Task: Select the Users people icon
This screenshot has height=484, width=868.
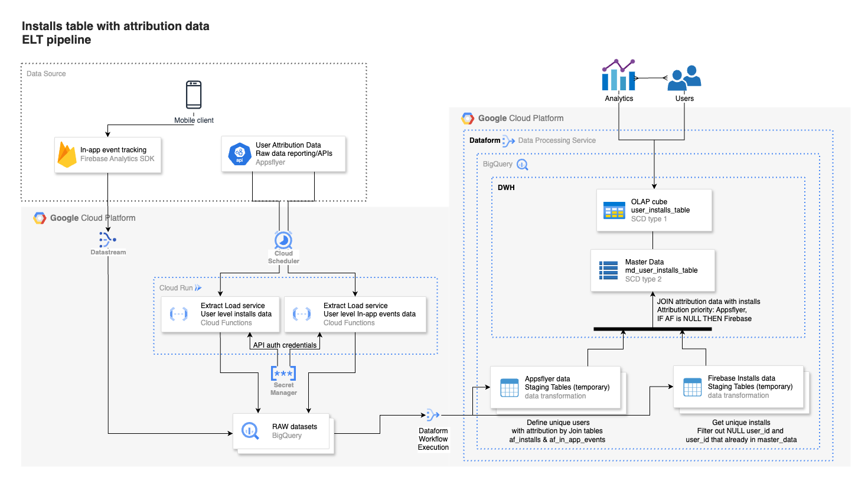Action: coord(684,79)
